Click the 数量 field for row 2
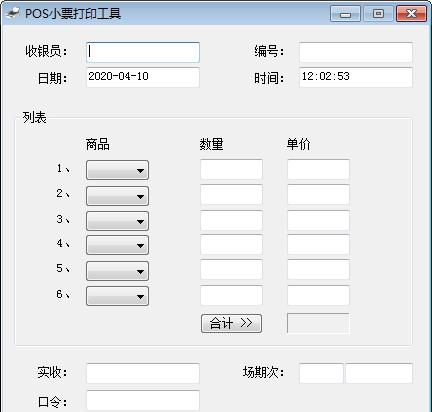The width and height of the screenshot is (432, 412). tap(231, 195)
